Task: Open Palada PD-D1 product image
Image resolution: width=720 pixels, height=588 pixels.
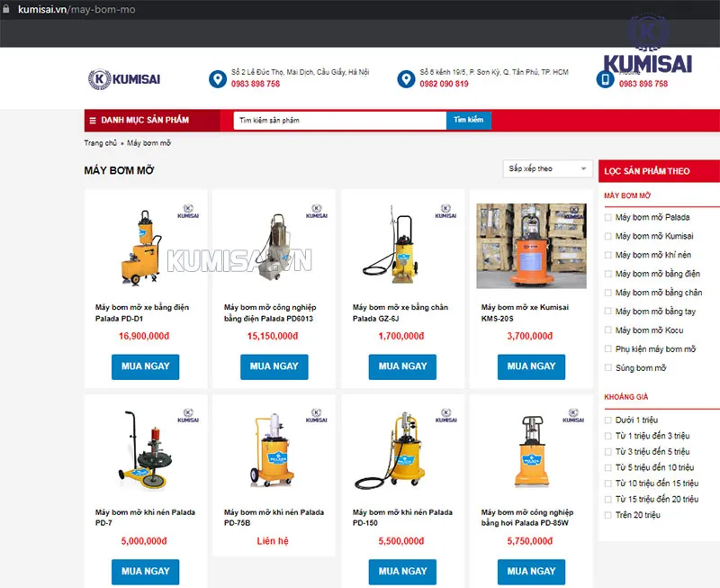Action: tap(146, 246)
